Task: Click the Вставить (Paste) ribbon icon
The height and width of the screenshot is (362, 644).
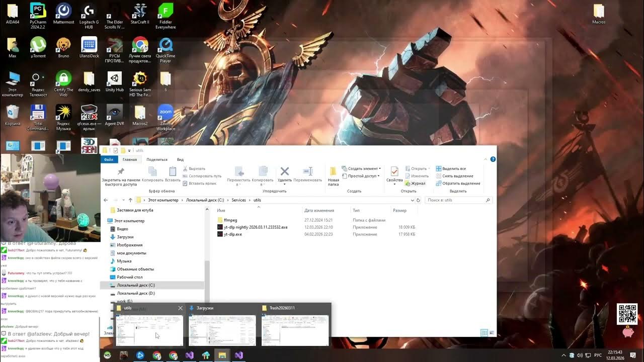Action: tap(173, 174)
